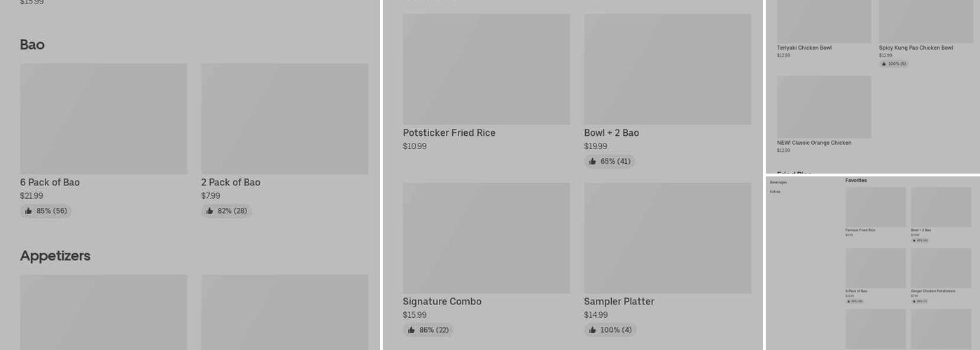The height and width of the screenshot is (350, 980).
Task: Choose the Teriyaki Chicken Bowl title
Action: (x=804, y=48)
